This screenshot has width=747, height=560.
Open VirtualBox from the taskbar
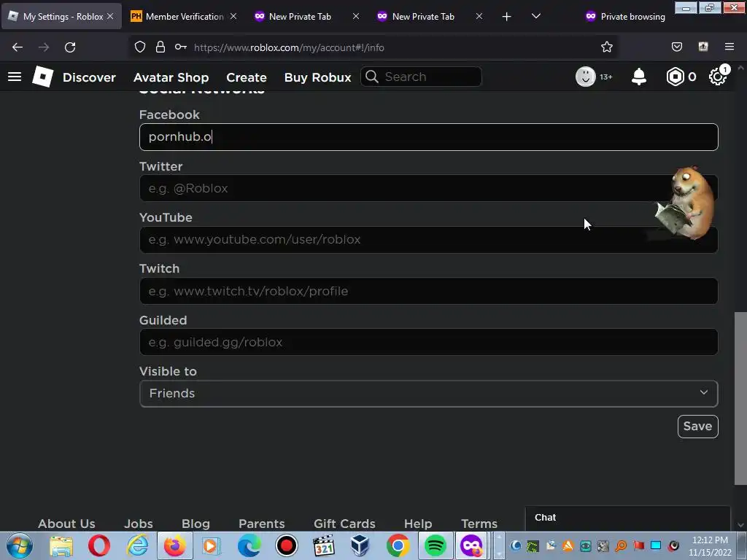[x=360, y=545]
